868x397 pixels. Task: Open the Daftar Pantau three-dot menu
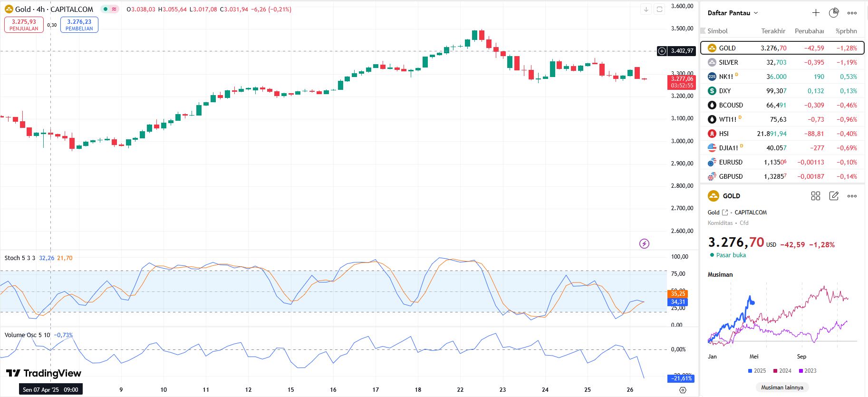(x=852, y=13)
